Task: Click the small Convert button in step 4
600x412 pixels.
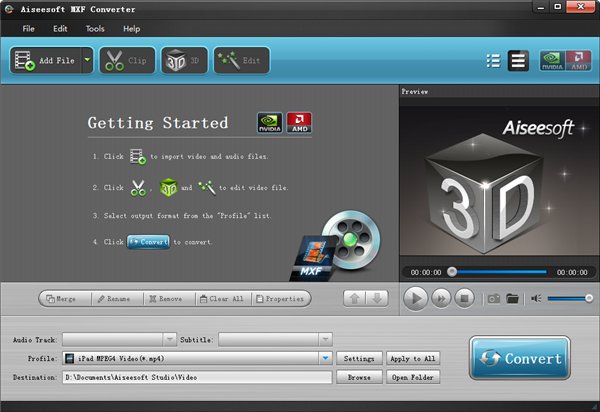Action: coord(148,242)
